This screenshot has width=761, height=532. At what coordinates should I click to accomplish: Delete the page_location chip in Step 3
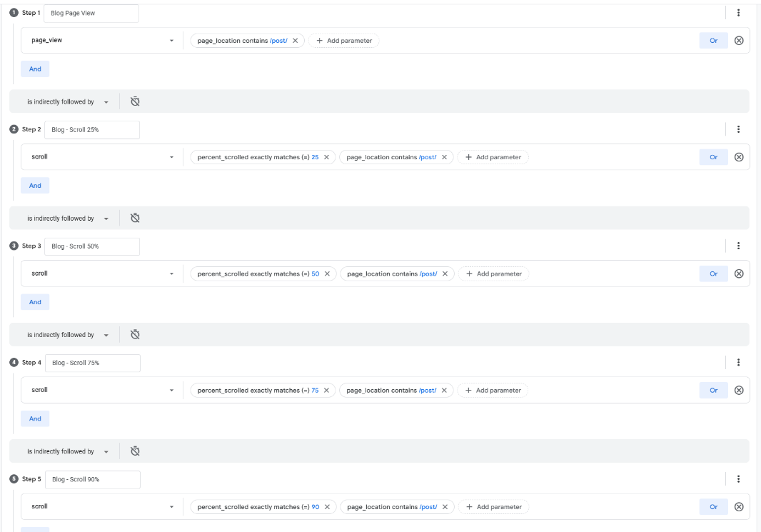pos(445,273)
